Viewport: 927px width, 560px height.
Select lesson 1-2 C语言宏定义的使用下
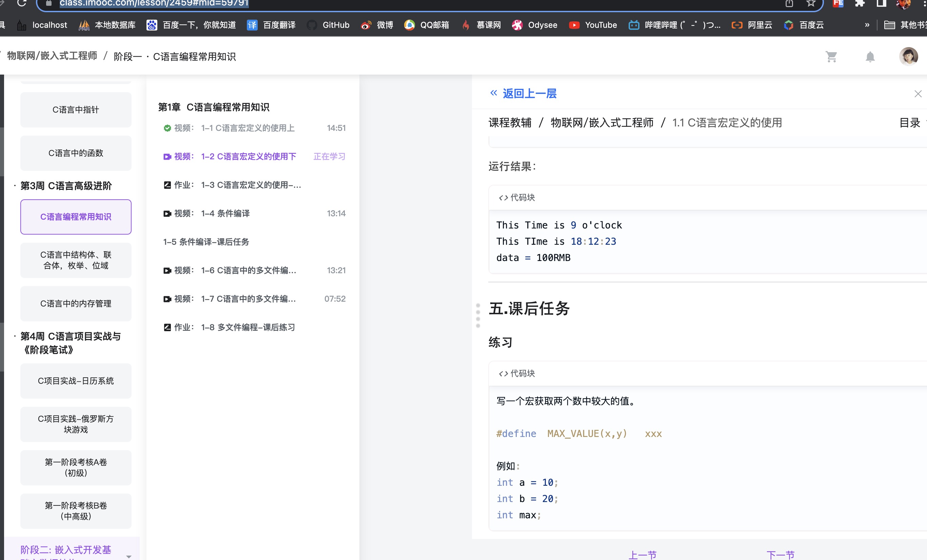pos(249,157)
